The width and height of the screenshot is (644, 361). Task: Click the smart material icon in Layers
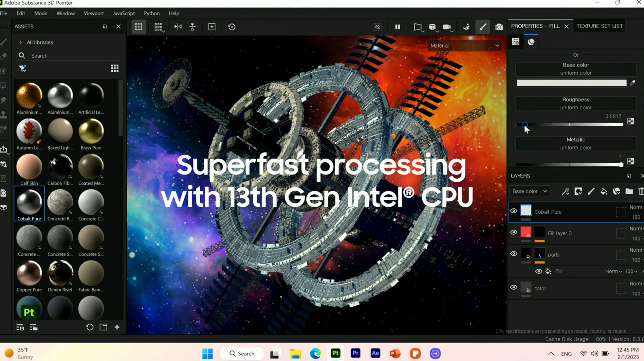pos(617,192)
